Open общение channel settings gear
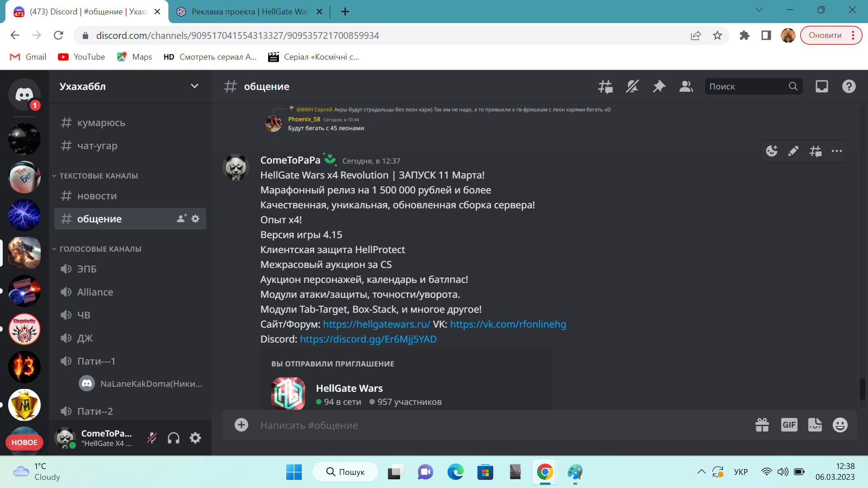 tap(195, 219)
